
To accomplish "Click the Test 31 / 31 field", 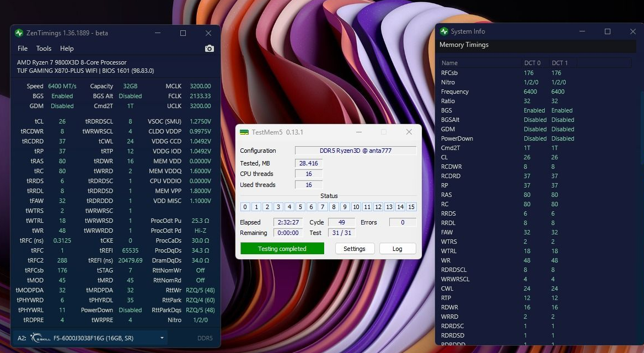I will point(342,233).
